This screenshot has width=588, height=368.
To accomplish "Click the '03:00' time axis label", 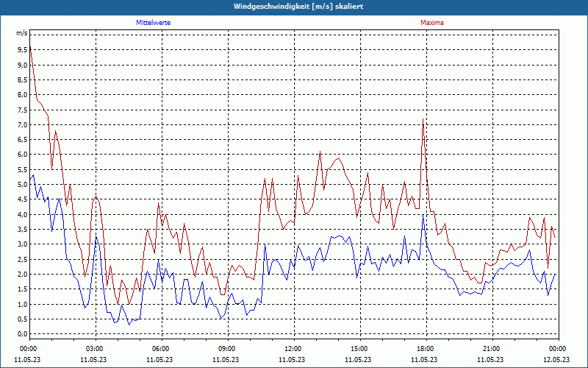I will (x=93, y=349).
